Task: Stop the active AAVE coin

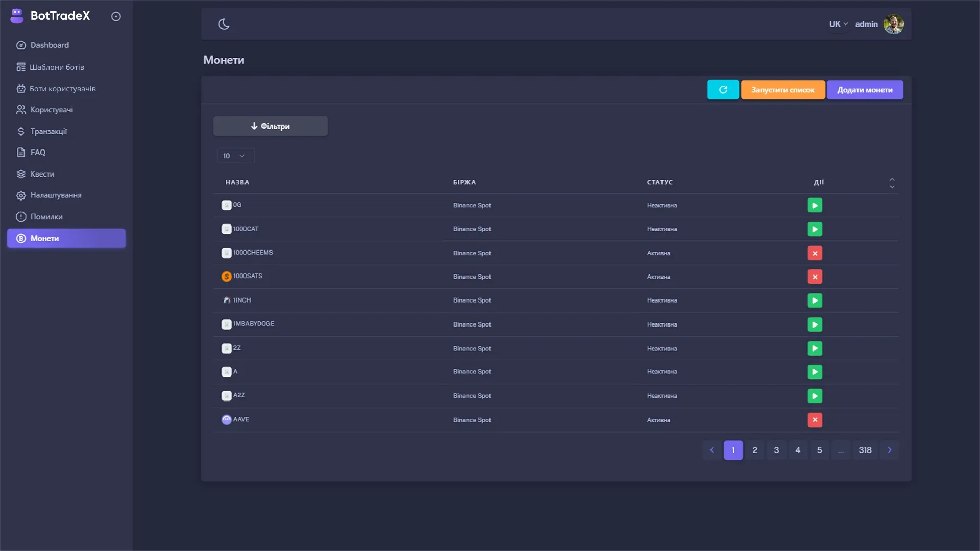Action: (815, 420)
